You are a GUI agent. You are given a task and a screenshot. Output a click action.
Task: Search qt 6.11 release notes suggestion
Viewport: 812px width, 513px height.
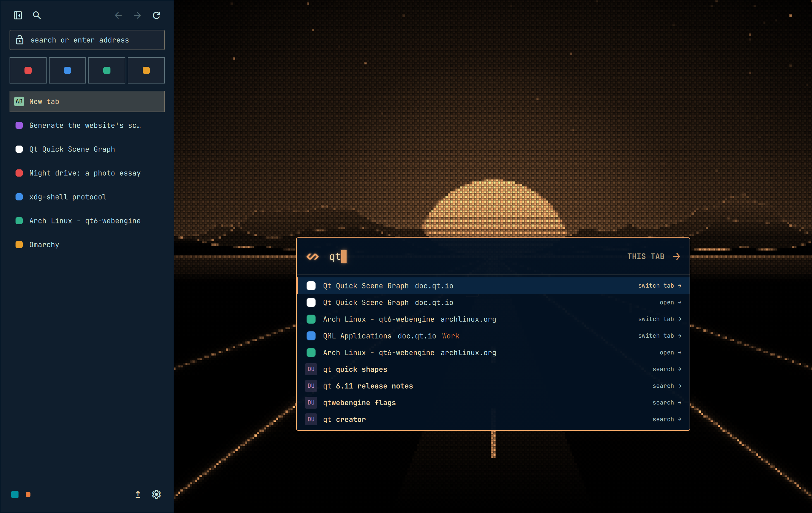point(493,386)
